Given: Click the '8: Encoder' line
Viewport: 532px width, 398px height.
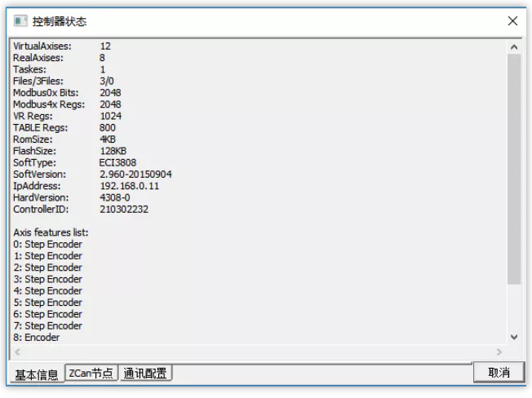Looking at the screenshot, I should (37, 338).
